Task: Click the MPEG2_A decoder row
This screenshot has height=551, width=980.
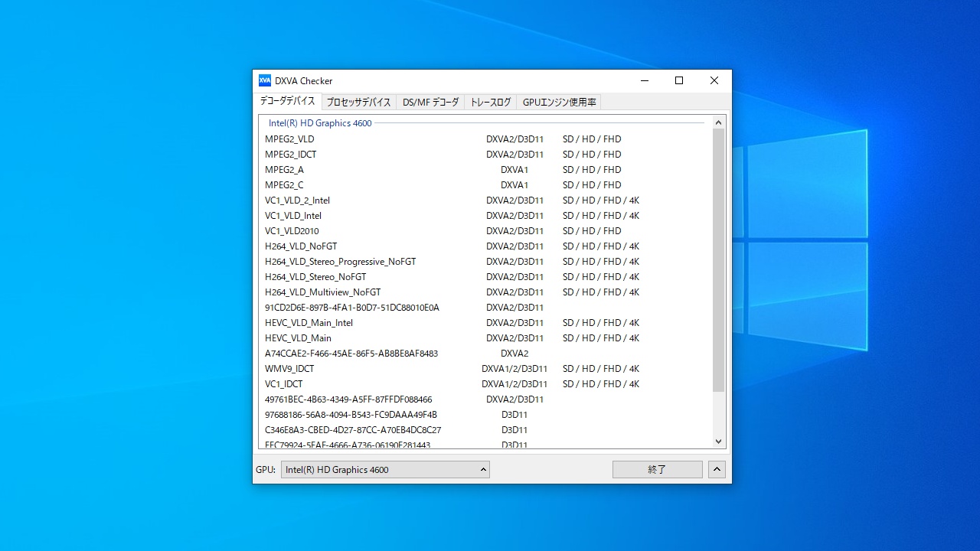Action: click(485, 170)
